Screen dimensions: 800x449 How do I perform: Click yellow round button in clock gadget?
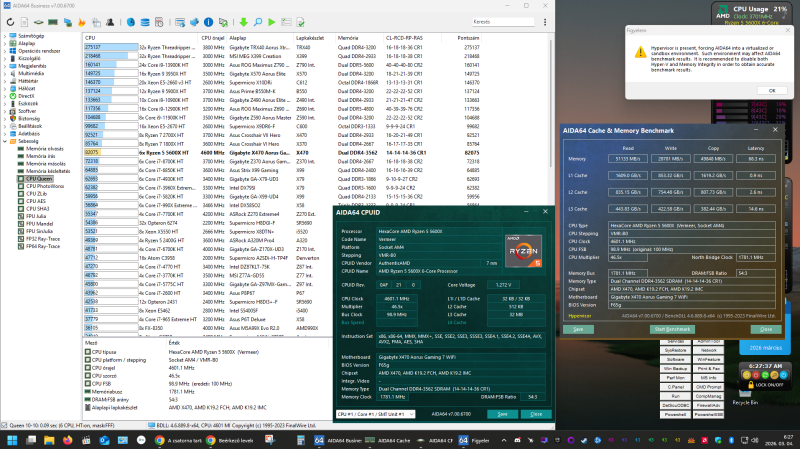746,375
